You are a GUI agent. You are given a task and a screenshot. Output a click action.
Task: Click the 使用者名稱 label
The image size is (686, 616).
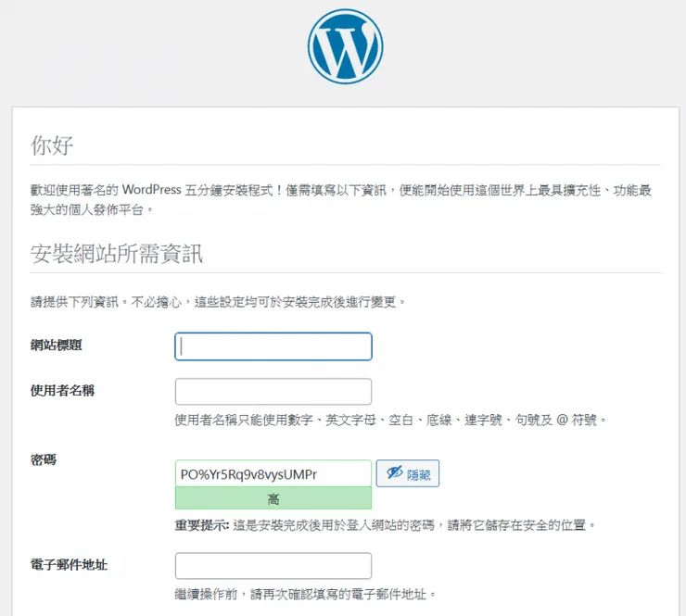point(62,390)
